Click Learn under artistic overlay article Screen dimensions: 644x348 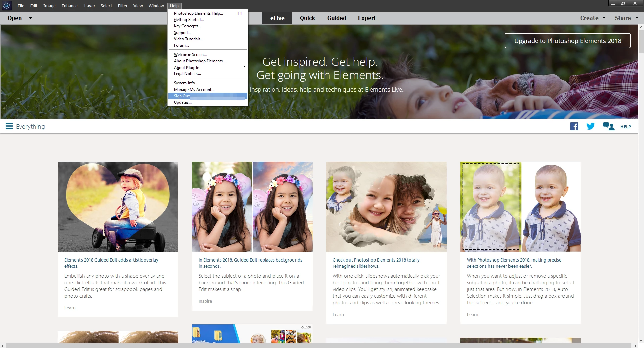pos(70,308)
